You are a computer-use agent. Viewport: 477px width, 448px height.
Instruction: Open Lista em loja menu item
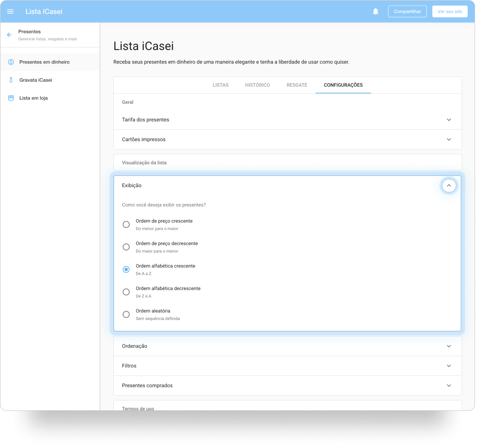pyautogui.click(x=50, y=98)
